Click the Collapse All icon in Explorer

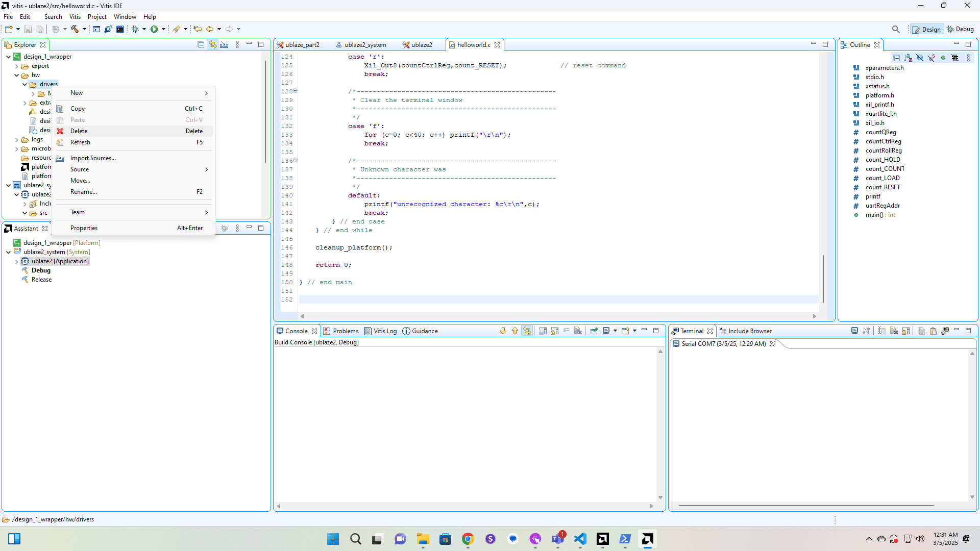(x=201, y=45)
